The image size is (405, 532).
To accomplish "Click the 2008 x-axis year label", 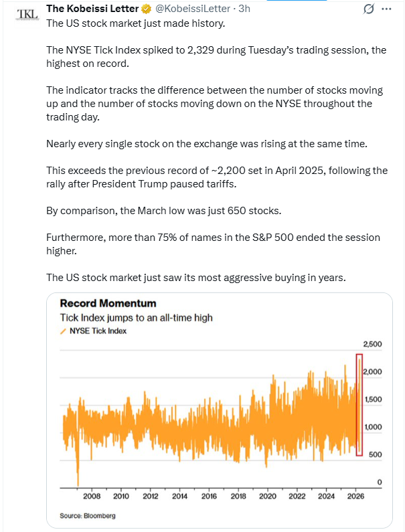I will point(92,496).
